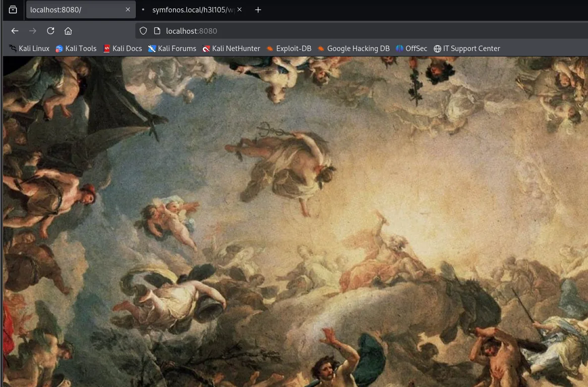
Task: Open the Google Hacking DB bookmark
Action: pyautogui.click(x=353, y=49)
